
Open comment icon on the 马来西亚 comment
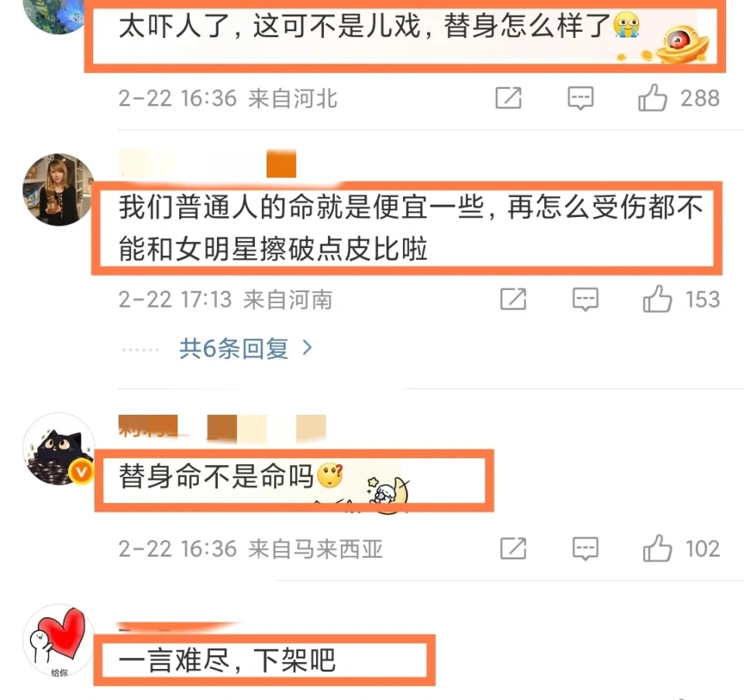(585, 549)
